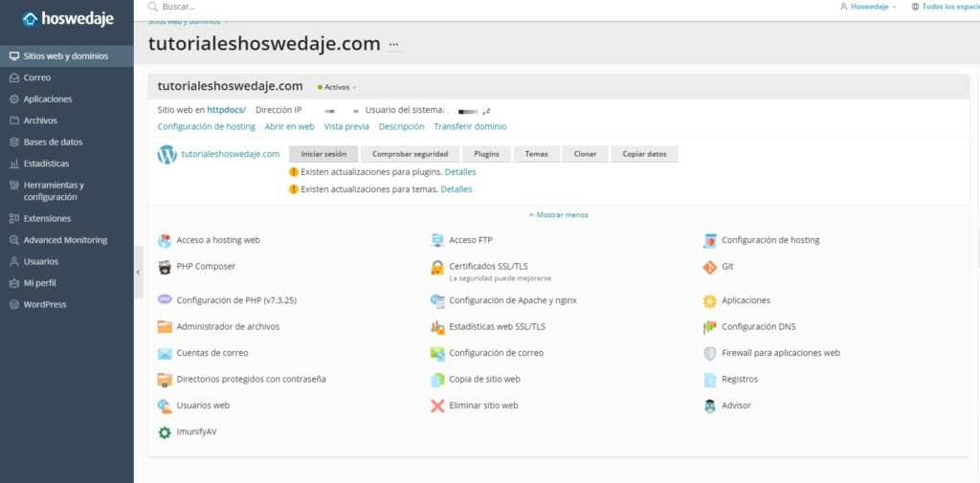Open Bases de datos in sidebar
Viewport: 980px width, 483px height.
pyautogui.click(x=66, y=142)
